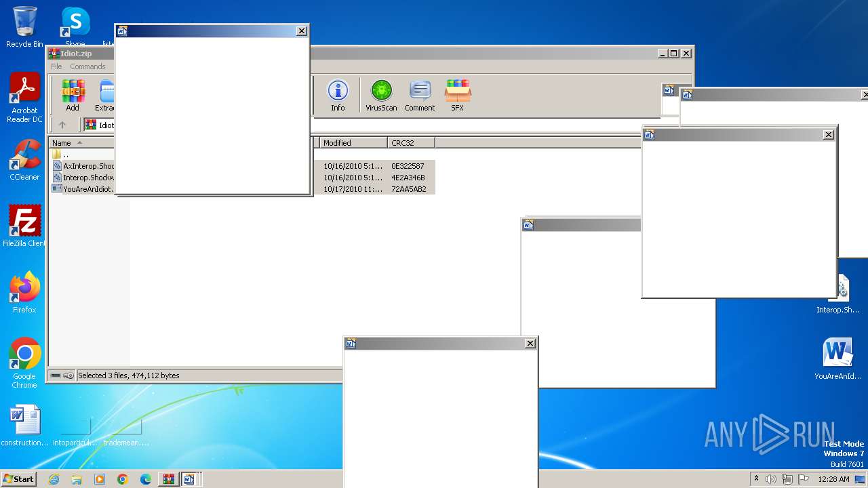Close the top-left blank popup window
Screen dimensions: 868x488
point(302,31)
